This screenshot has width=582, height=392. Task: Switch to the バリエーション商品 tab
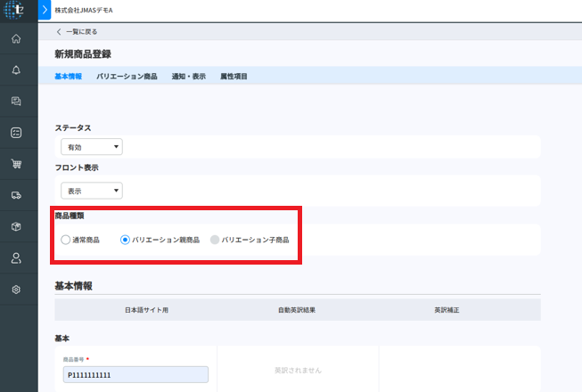(x=127, y=77)
